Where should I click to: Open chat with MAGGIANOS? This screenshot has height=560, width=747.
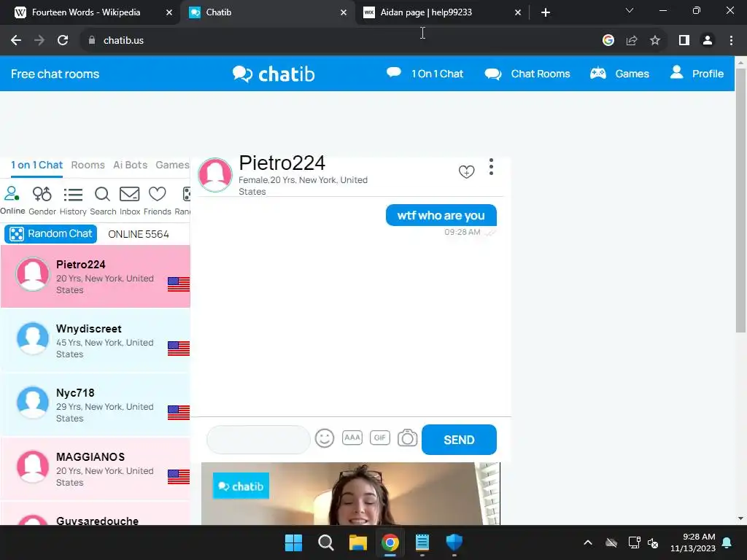pos(96,469)
